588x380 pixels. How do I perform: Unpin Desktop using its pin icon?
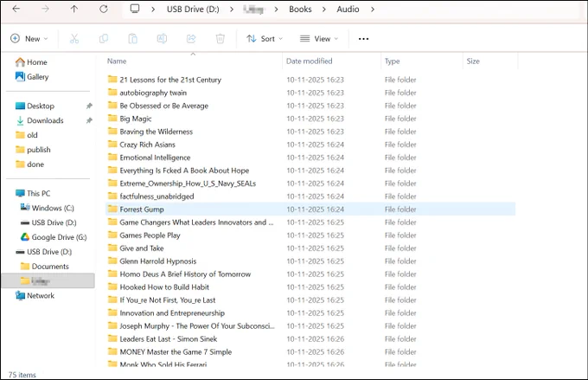[x=89, y=106]
